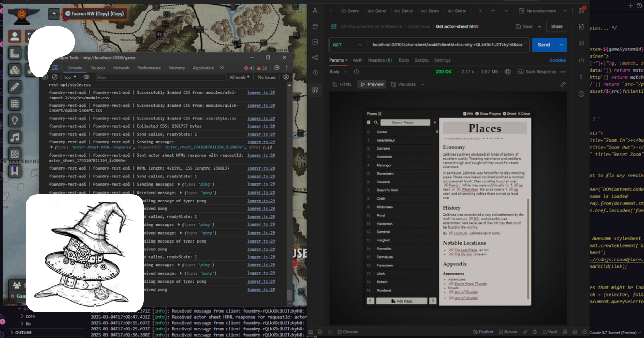Click the console Filter input field
Screen dimensions: 644x338
[160, 77]
